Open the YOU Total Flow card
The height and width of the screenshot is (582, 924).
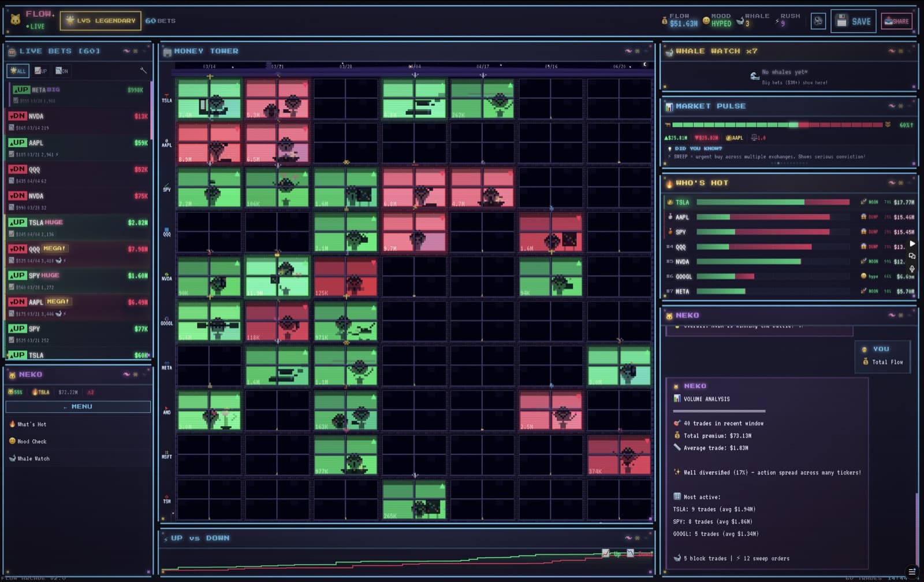(882, 356)
